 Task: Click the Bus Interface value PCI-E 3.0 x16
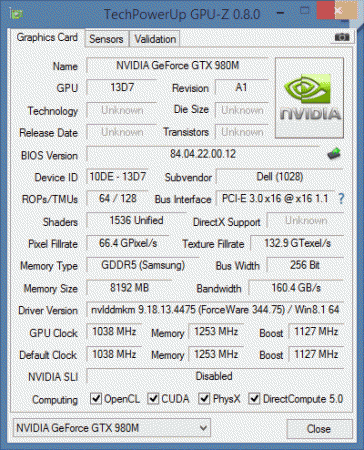275,199
